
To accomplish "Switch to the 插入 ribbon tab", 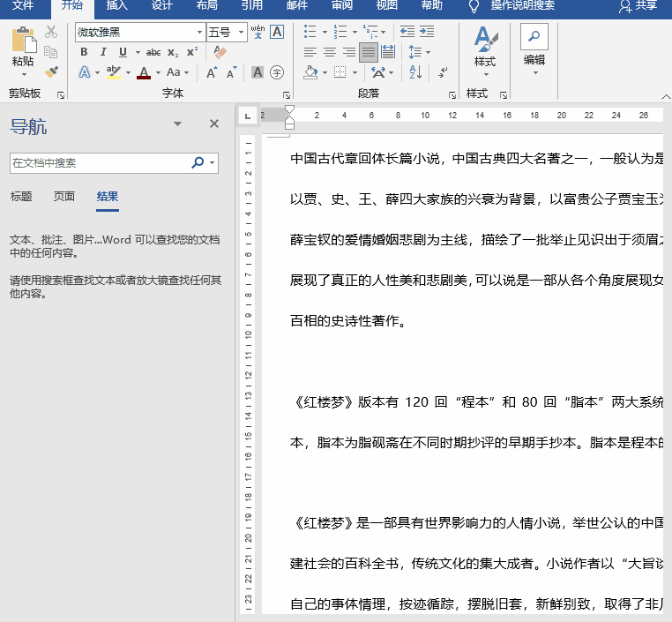I will click(116, 5).
